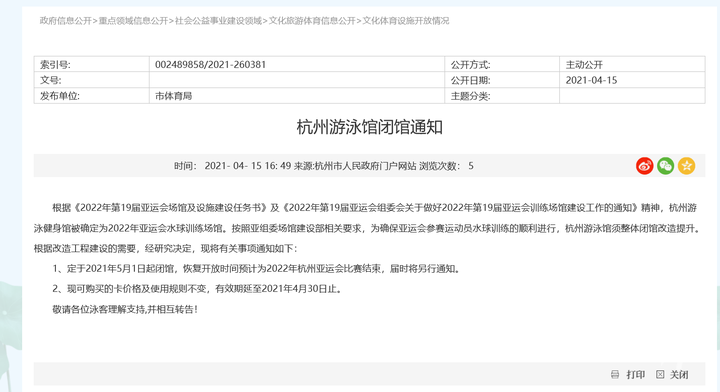Viewport: 720px width, 392px height.
Task: Click the 关闭 close link
Action: pyautogui.click(x=679, y=375)
